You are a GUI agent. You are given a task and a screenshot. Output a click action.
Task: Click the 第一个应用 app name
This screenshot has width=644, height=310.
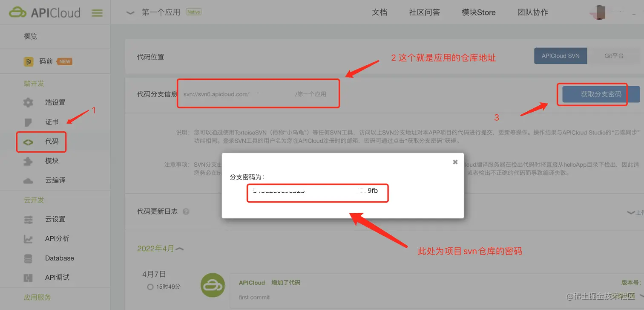tap(161, 12)
